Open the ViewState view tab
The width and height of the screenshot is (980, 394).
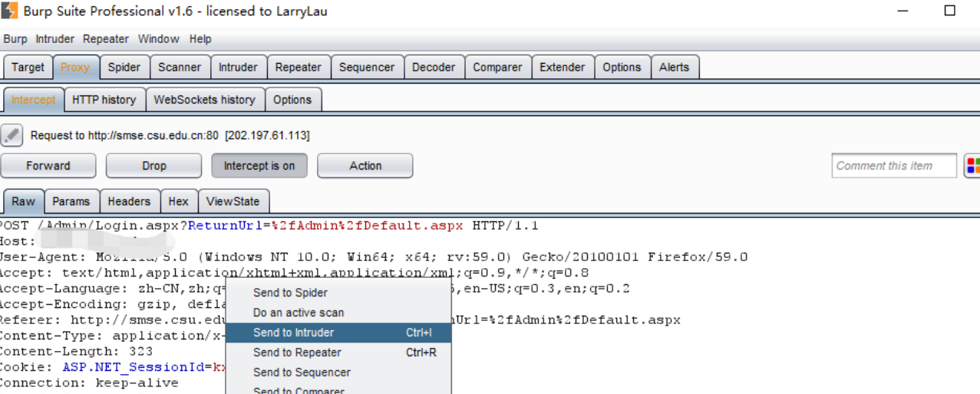point(233,201)
